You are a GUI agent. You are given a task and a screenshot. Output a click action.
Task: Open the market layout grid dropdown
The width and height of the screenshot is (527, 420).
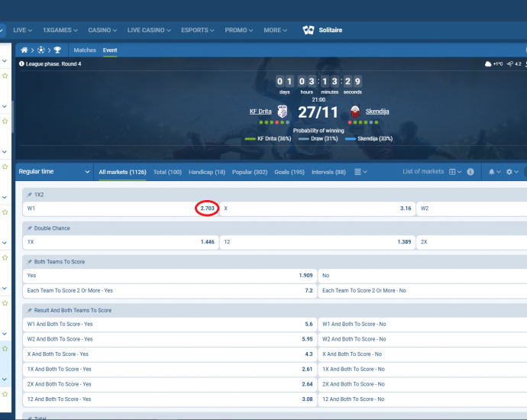click(x=455, y=172)
